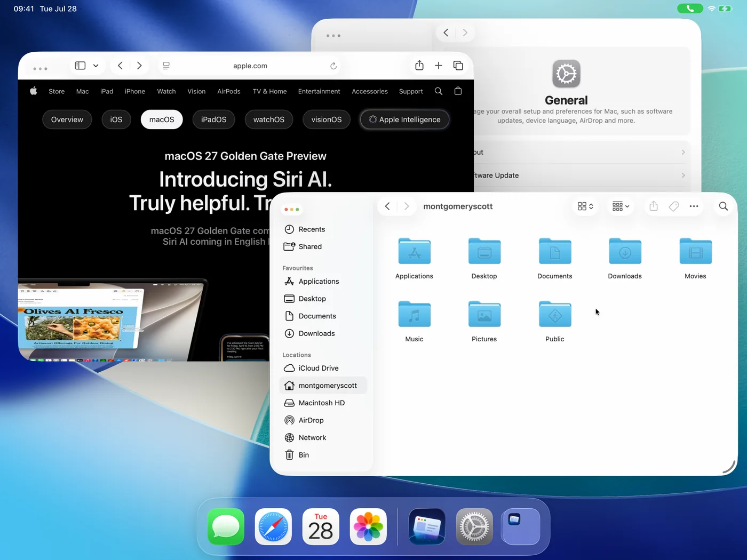Click Files share toolbar icon
This screenshot has height=560, width=747.
coord(654,206)
